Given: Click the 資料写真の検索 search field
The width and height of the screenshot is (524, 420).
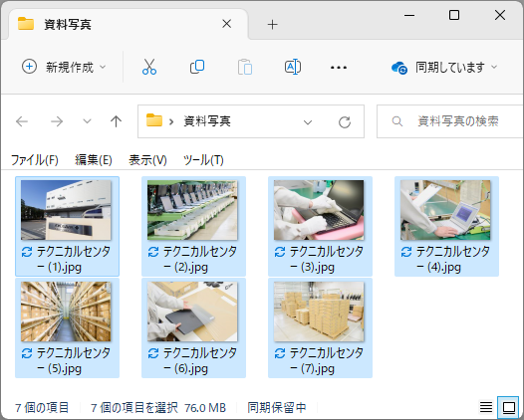Looking at the screenshot, I should [450, 121].
